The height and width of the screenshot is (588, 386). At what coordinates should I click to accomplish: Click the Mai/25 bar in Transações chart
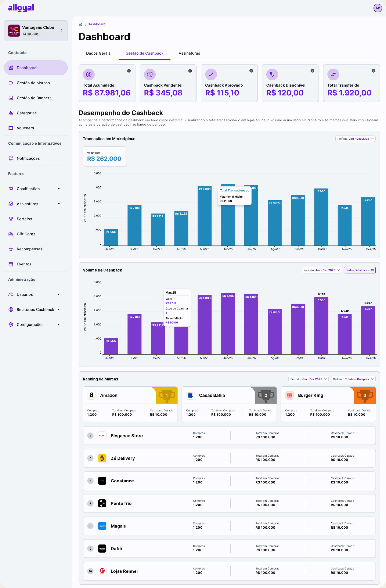click(204, 216)
